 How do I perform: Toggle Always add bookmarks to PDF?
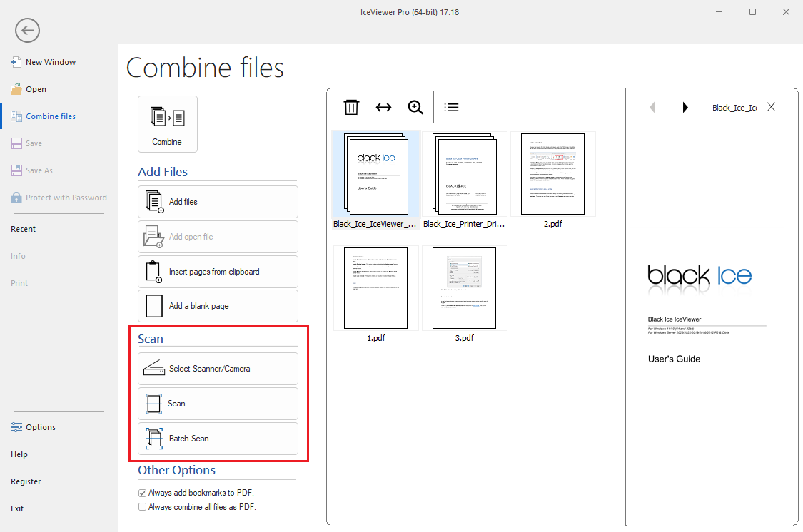click(x=142, y=493)
